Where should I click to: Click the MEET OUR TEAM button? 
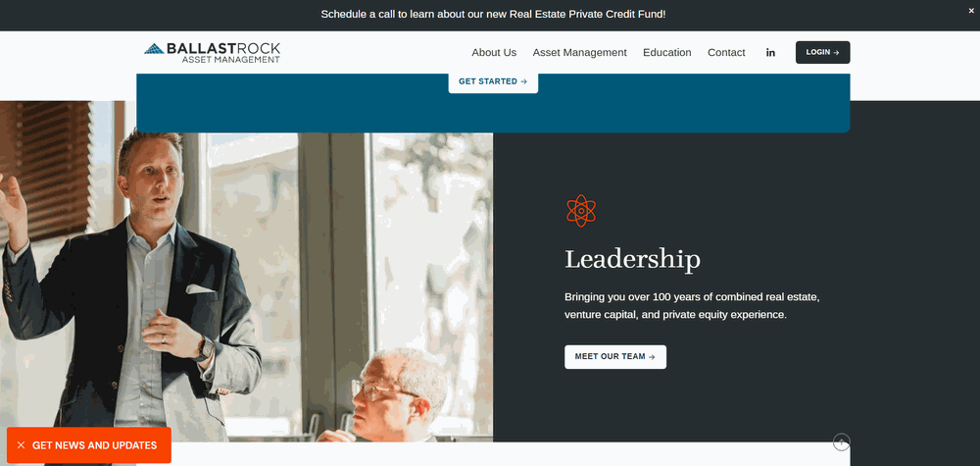click(x=615, y=356)
